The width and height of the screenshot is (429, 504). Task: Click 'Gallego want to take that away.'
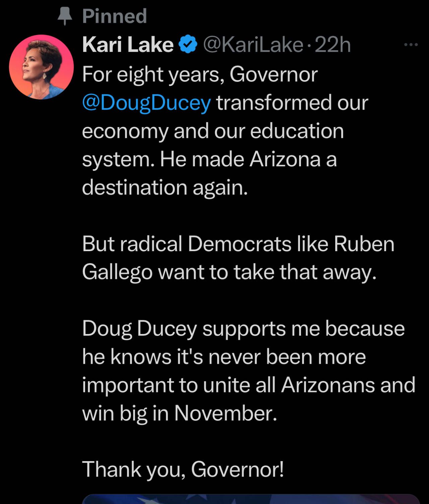(230, 272)
